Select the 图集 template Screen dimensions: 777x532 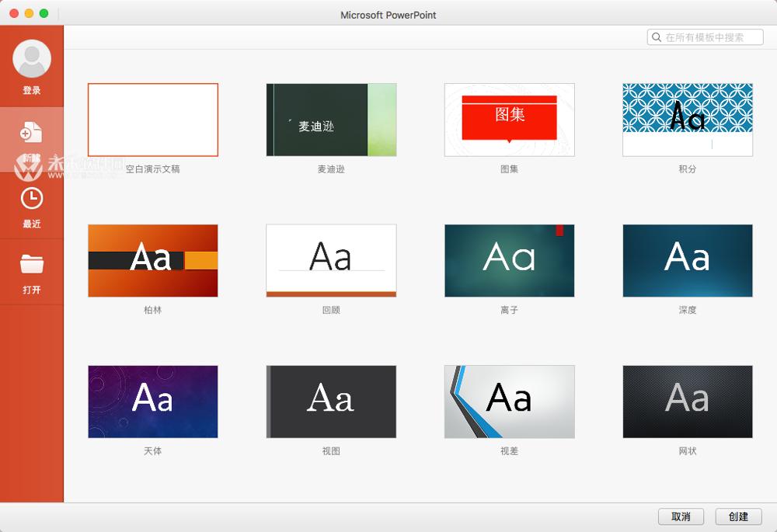509,119
